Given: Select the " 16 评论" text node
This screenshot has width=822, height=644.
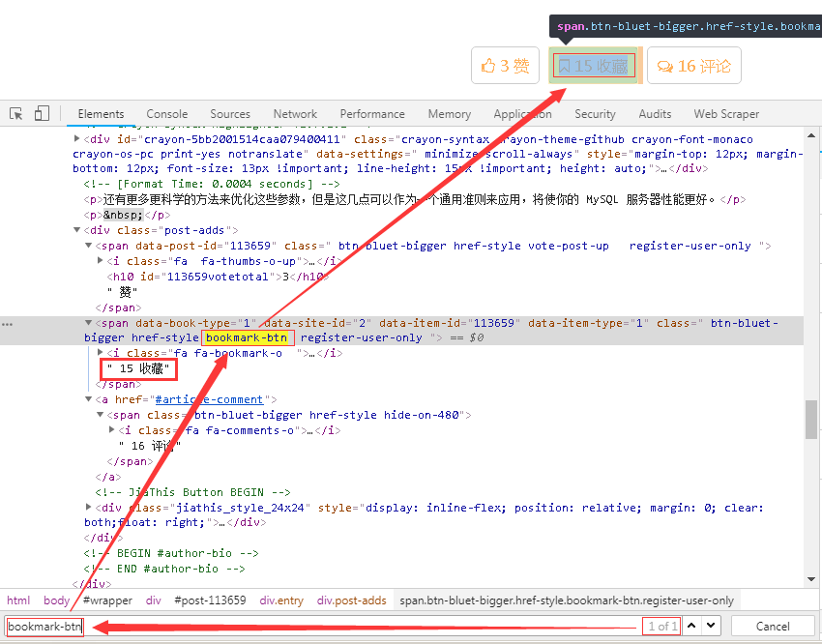Looking at the screenshot, I should pyautogui.click(x=149, y=446).
